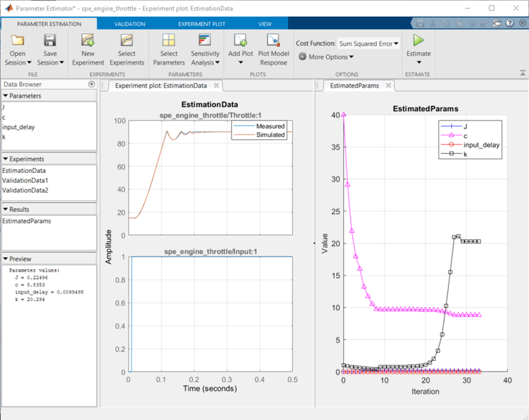Launch the Sensitivity Analysis icon

pyautogui.click(x=205, y=40)
